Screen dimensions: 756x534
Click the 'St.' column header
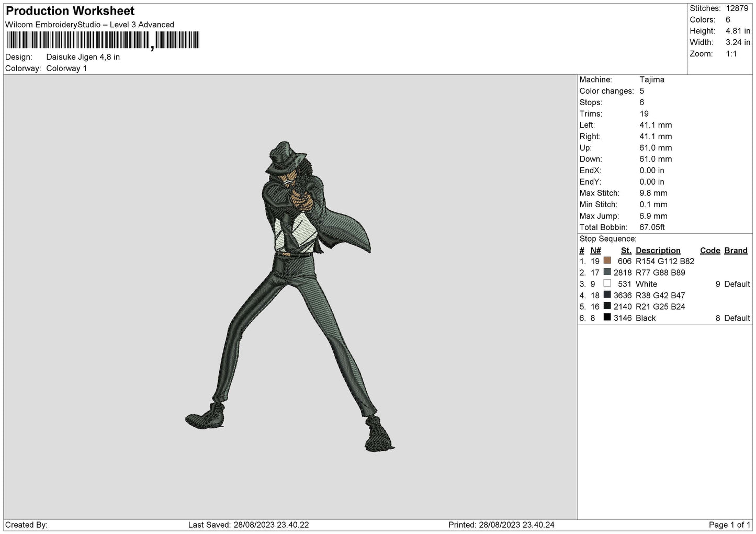[x=626, y=251]
